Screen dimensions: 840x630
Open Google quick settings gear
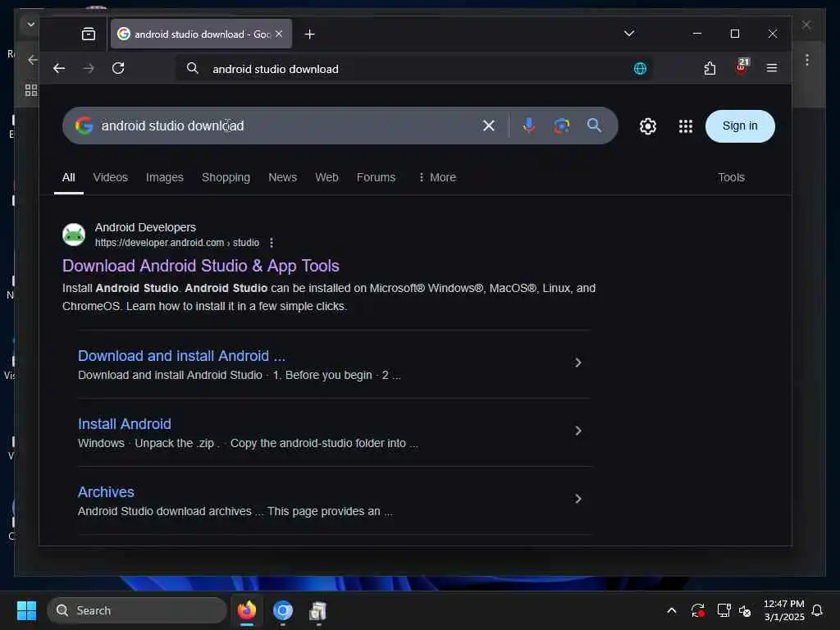(x=648, y=126)
